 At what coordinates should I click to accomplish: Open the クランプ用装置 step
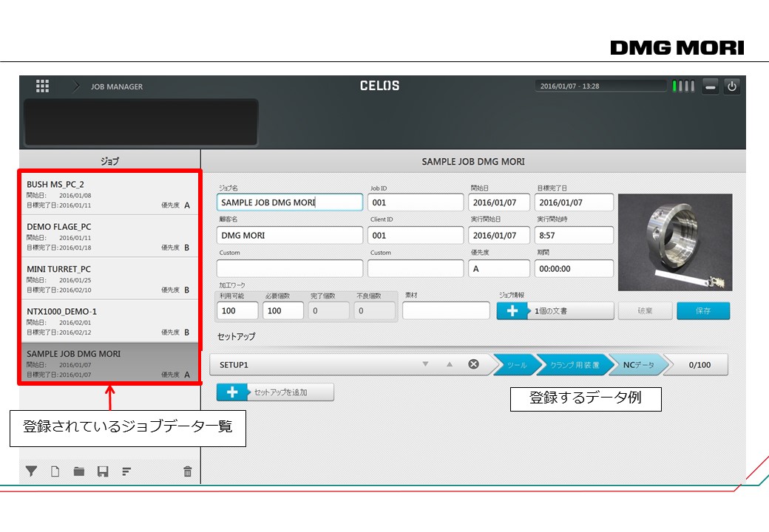[x=575, y=365]
